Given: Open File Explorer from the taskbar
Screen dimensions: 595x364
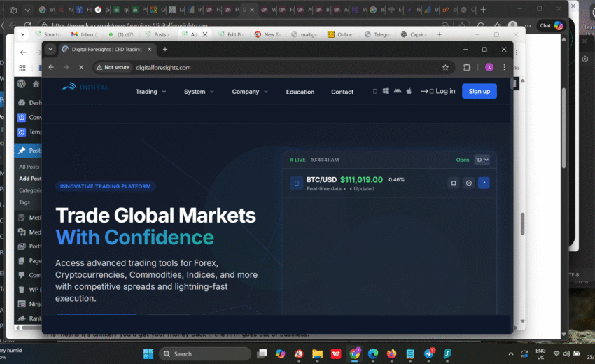Looking at the screenshot, I should [x=317, y=354].
